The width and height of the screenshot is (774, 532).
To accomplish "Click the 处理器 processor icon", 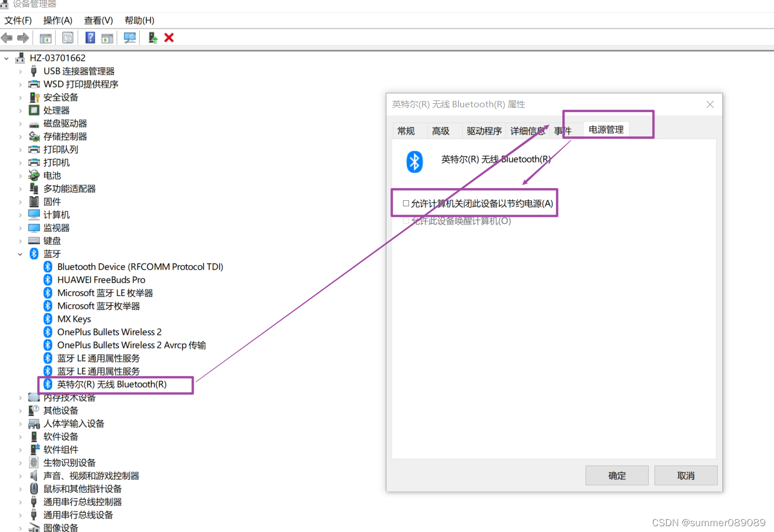I will [34, 110].
